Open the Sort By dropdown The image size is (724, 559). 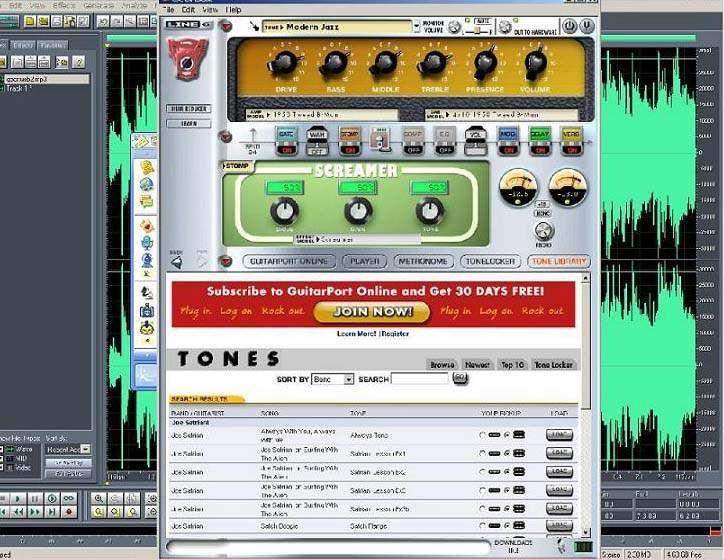pyautogui.click(x=332, y=379)
